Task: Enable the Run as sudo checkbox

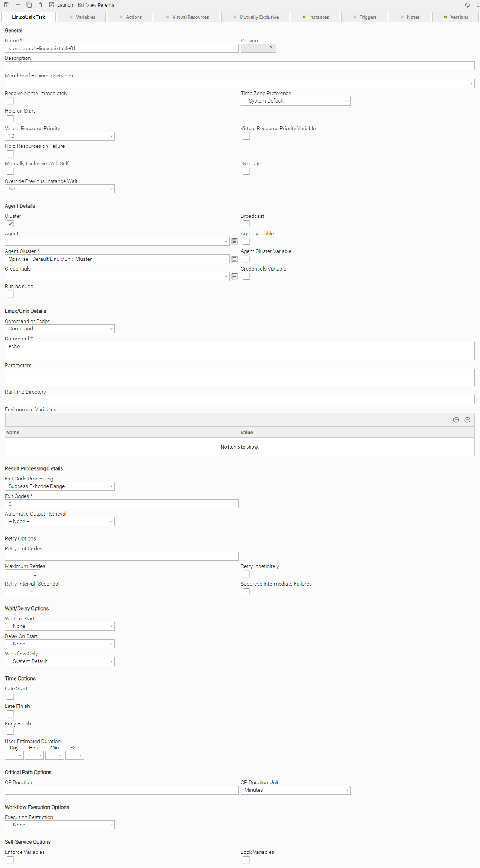Action: point(10,294)
